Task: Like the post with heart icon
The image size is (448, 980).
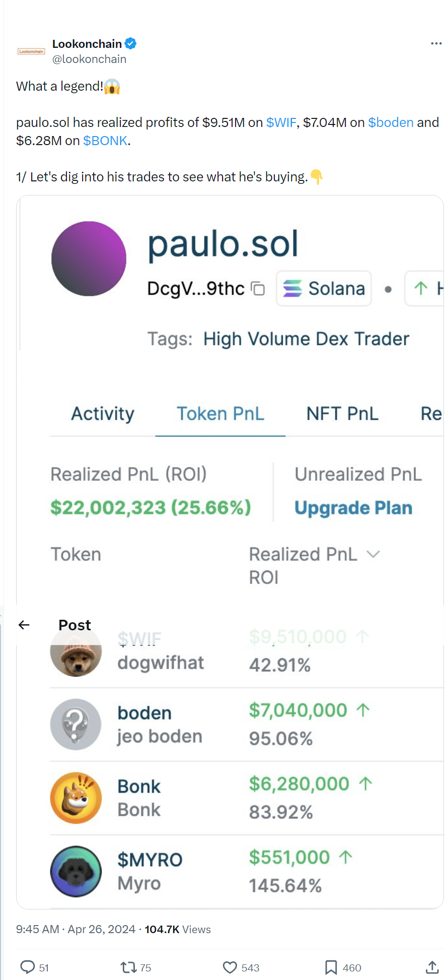Action: coord(230,967)
